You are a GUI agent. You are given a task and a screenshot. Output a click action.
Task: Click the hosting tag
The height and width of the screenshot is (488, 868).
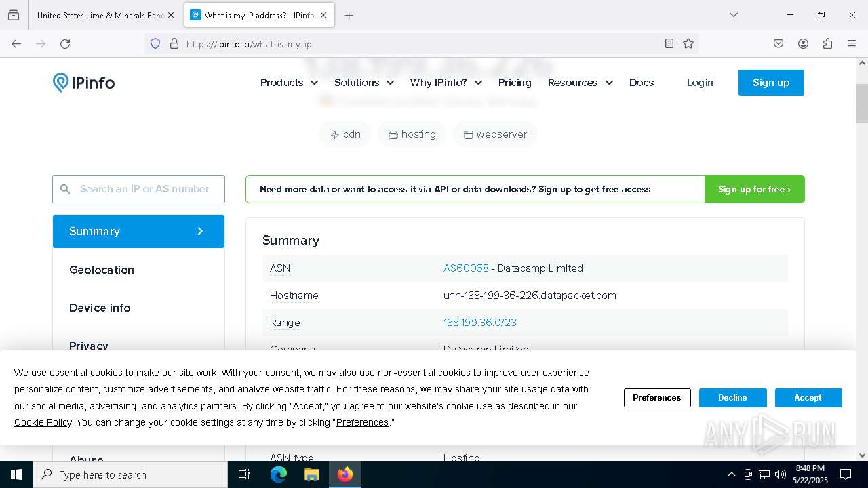tap(412, 134)
